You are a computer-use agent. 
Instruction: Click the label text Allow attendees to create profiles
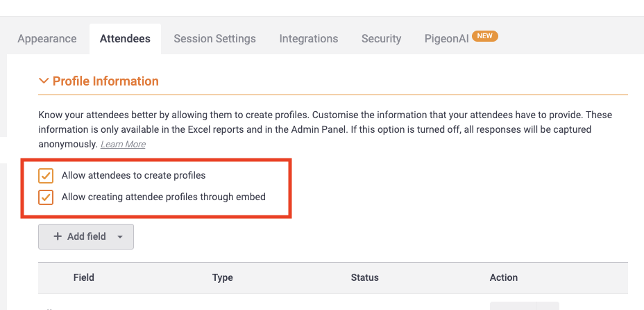[x=133, y=176]
